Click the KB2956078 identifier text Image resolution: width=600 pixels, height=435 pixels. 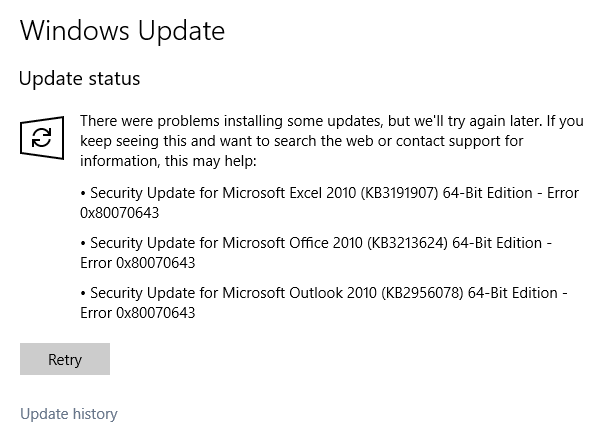[422, 293]
